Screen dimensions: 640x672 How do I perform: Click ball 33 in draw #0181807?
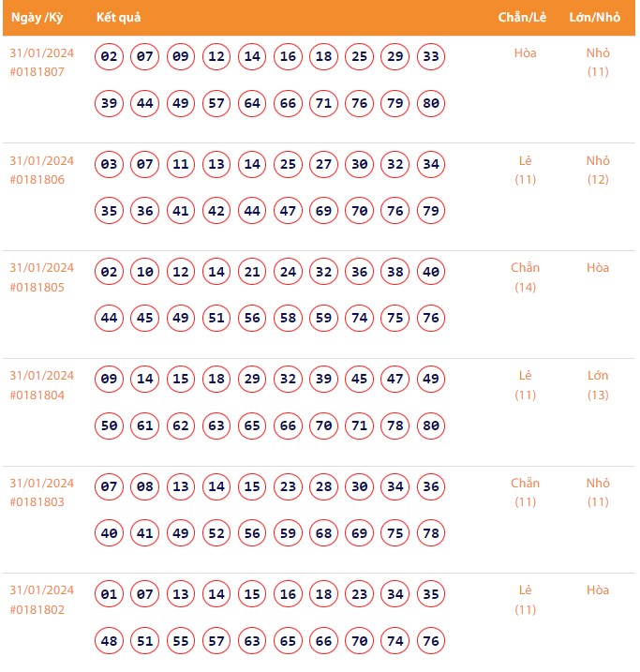point(431,56)
